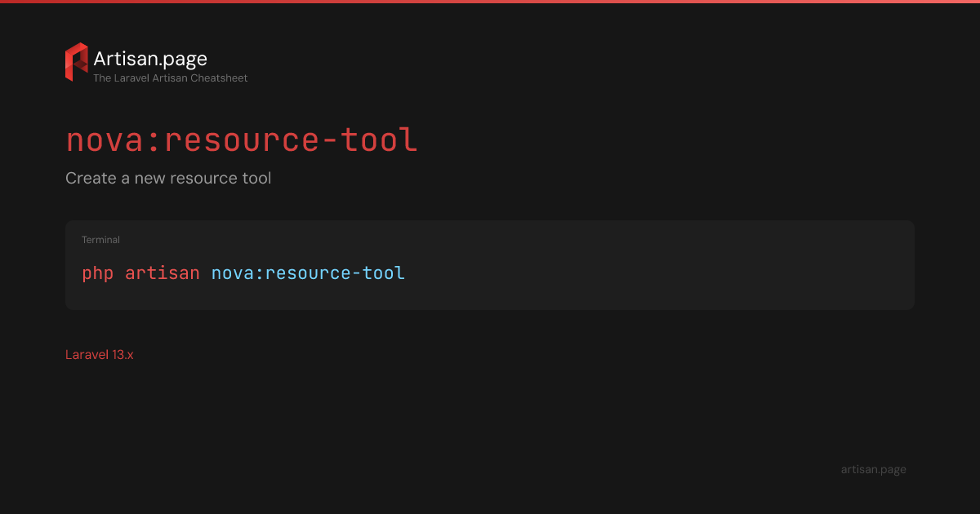
Task: Click the artisan.page footer text
Action: click(874, 470)
